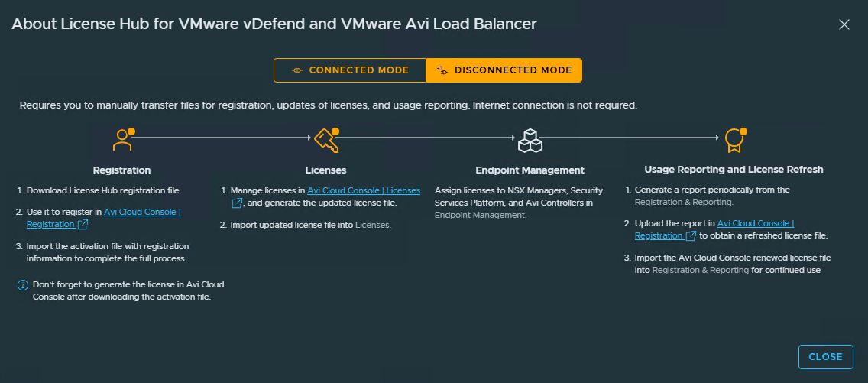Click external-link icon after Avi Cloud Console Licenses

(x=236, y=203)
